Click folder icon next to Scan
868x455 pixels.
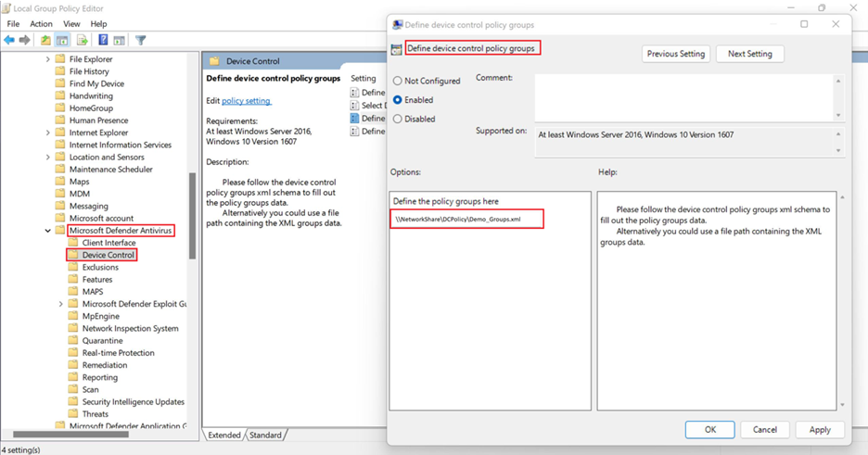(73, 389)
